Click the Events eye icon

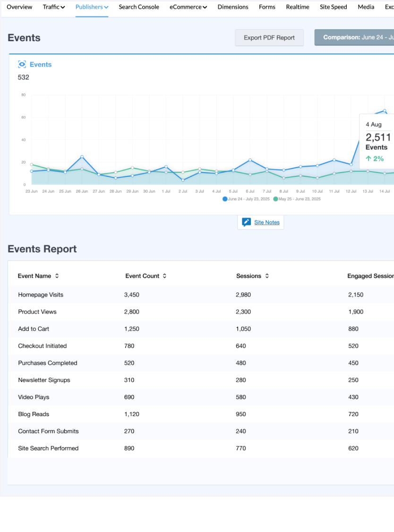[x=22, y=64]
